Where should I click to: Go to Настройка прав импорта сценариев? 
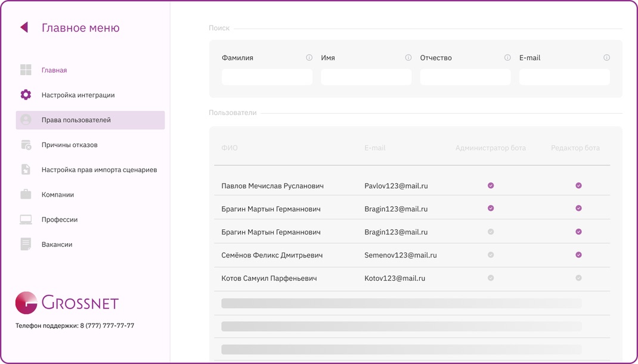[x=100, y=170]
